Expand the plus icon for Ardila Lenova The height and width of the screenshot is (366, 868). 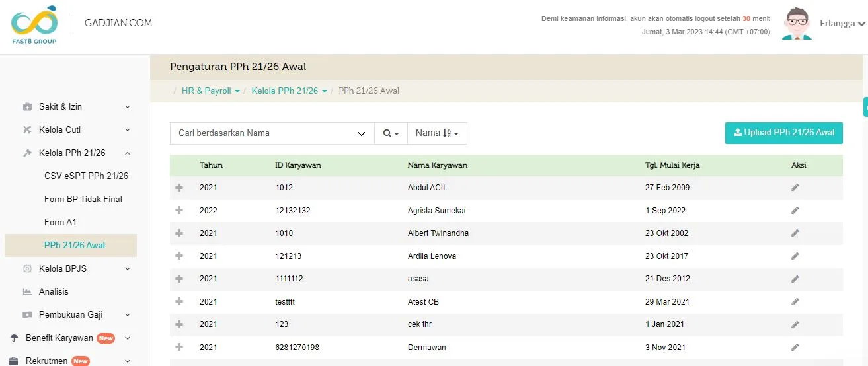click(178, 256)
